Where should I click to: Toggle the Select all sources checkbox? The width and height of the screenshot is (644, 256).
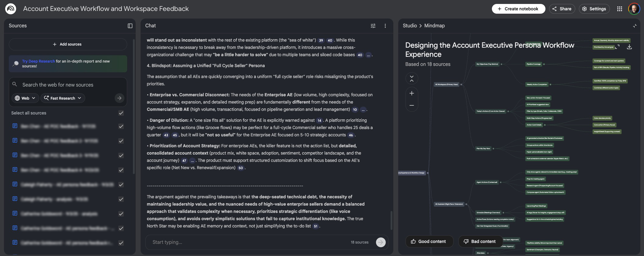tap(121, 113)
